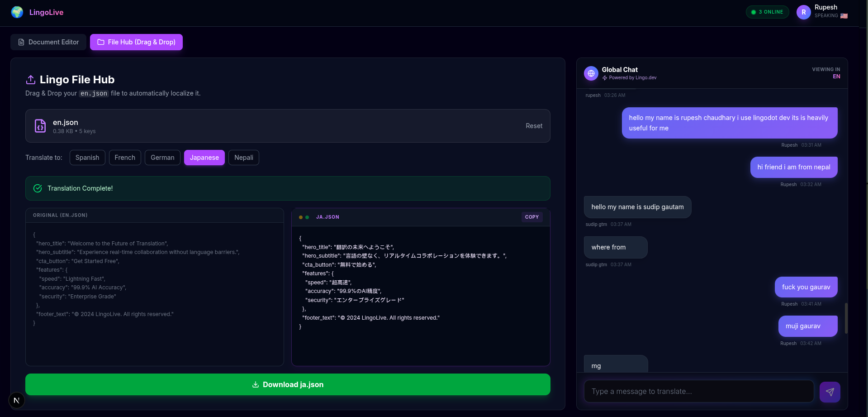Screen dimensions: 868x417
Task: Click the green checkmark in Translation Complete banner
Action: tap(38, 188)
